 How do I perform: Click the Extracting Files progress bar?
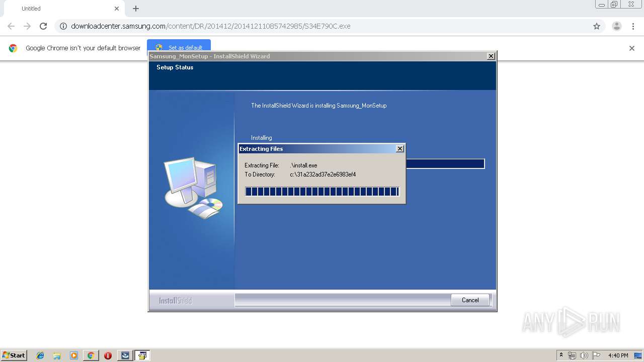pyautogui.click(x=322, y=192)
